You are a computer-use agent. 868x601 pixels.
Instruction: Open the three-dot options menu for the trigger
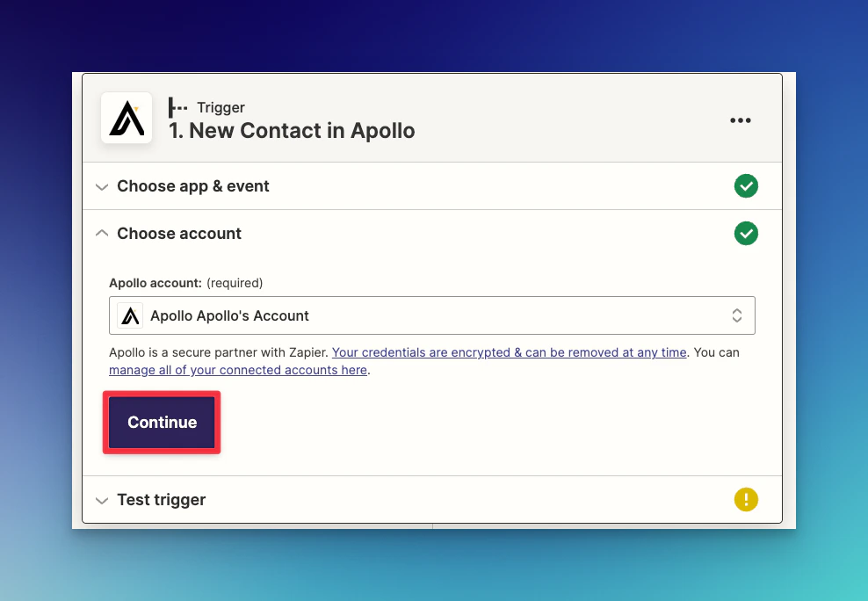tap(741, 119)
